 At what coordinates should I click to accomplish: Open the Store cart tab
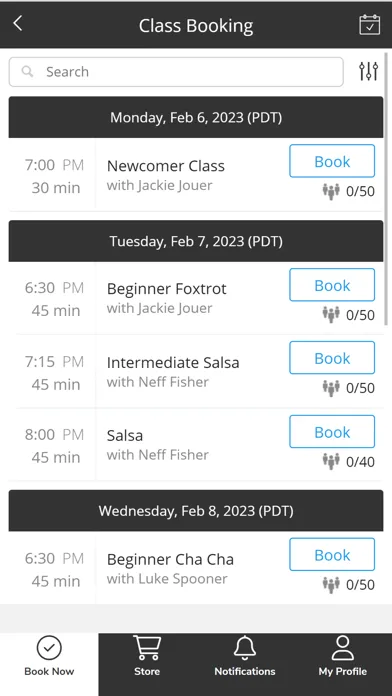[x=147, y=656]
